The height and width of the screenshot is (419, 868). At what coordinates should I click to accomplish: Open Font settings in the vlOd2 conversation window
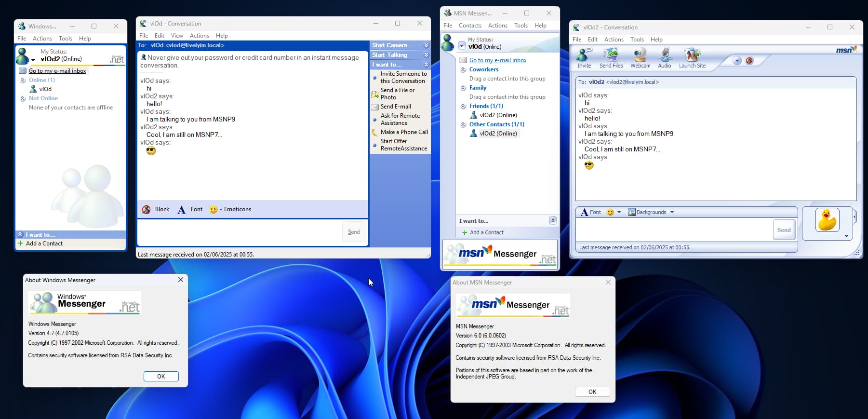[590, 212]
